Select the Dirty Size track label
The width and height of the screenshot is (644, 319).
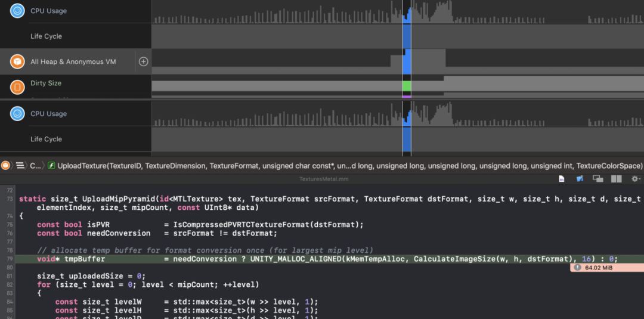[x=46, y=83]
